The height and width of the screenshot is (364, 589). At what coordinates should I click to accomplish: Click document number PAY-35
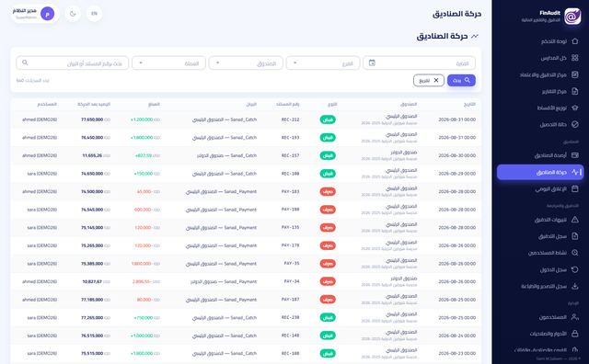(292, 264)
